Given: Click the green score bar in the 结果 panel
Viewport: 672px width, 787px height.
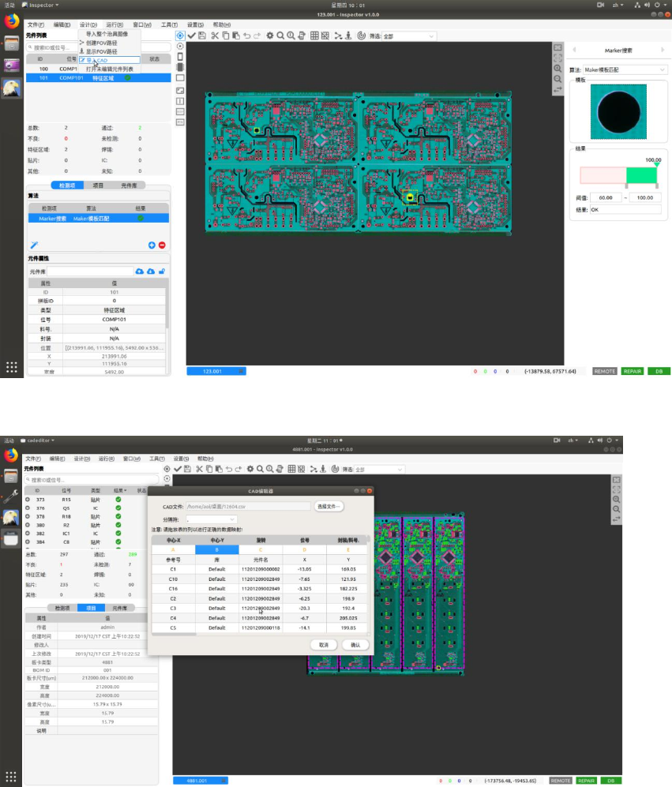Looking at the screenshot, I should pyautogui.click(x=641, y=175).
